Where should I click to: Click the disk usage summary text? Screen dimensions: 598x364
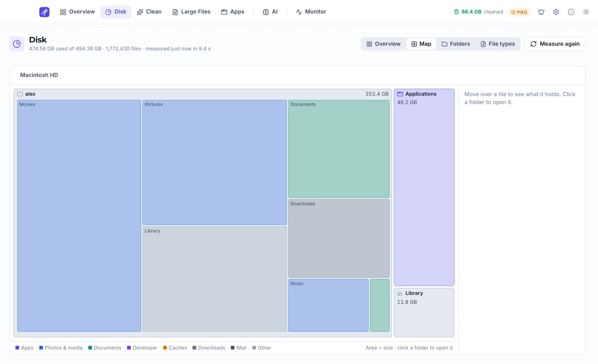coord(120,49)
